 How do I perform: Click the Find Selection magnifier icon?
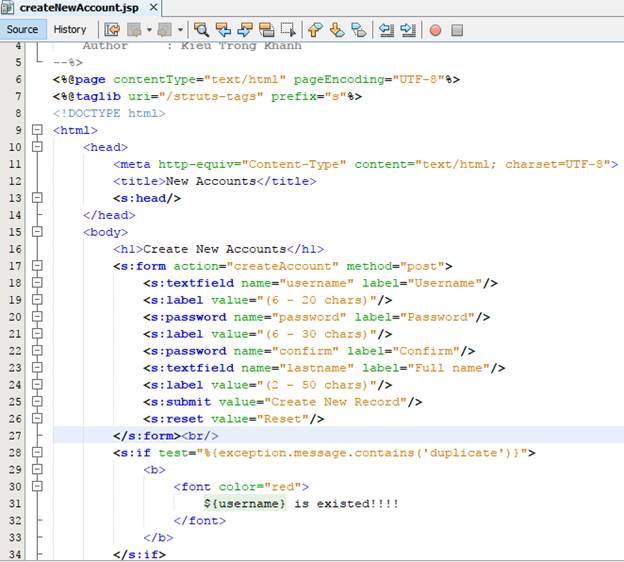201,30
